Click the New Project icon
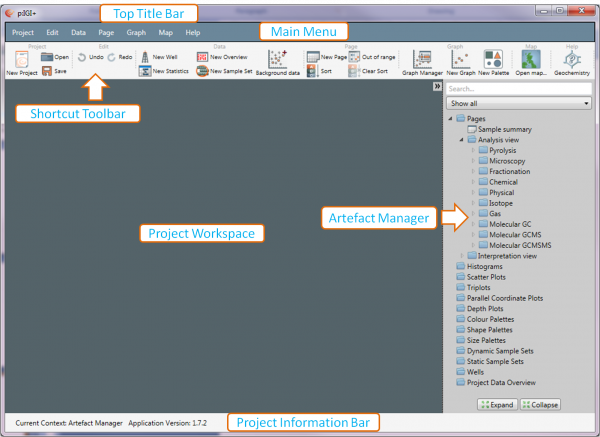Viewport: 600px width, 437px height. click(x=22, y=61)
